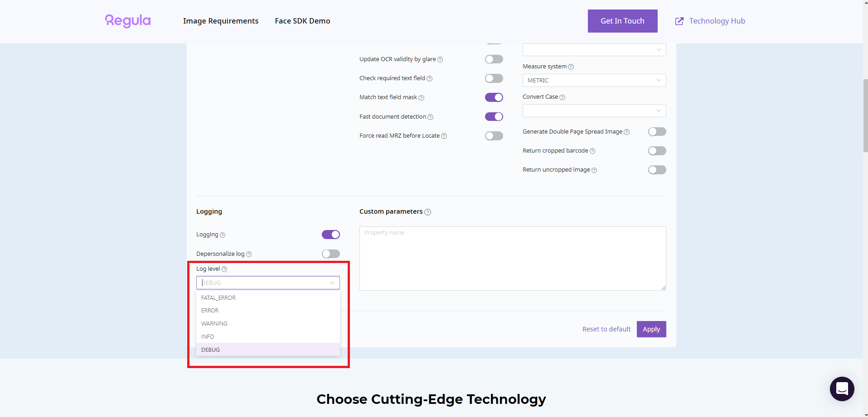The height and width of the screenshot is (417, 868).
Task: Click help icon beside Return cropped barcode
Action: (592, 151)
